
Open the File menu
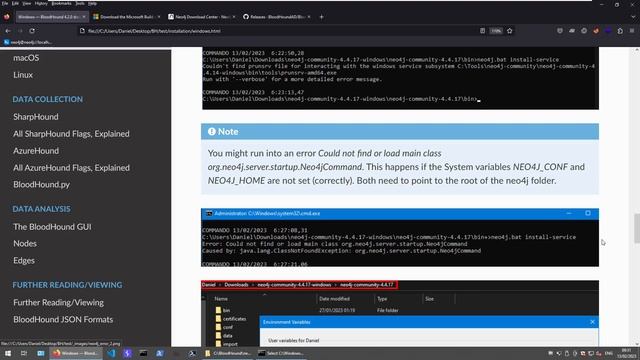(x=5, y=3)
